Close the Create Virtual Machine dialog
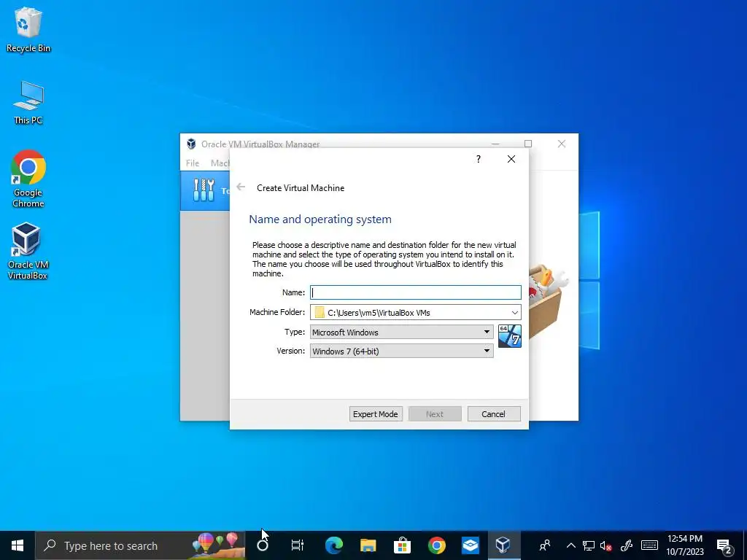 (x=511, y=159)
